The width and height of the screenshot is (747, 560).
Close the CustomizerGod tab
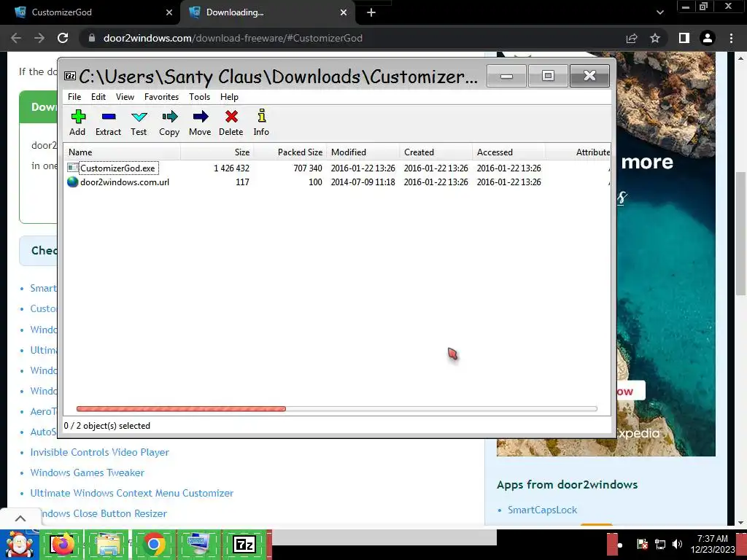pos(169,12)
